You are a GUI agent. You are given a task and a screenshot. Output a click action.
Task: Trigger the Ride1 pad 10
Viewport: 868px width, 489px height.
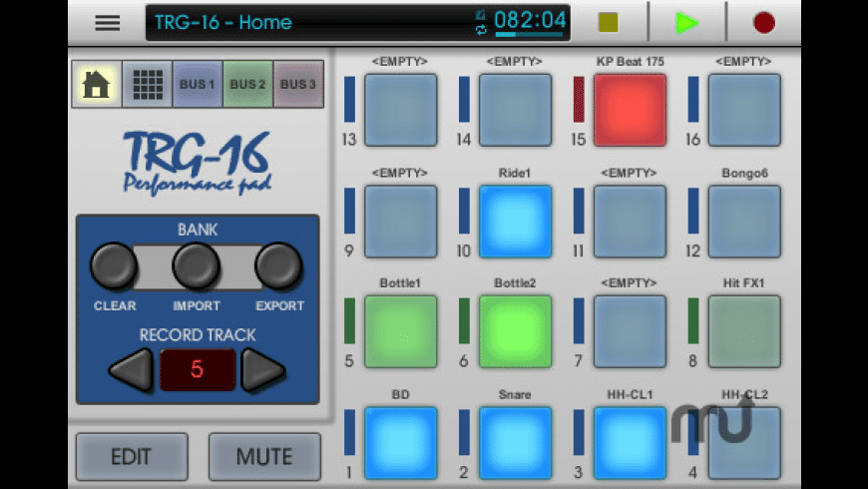coord(516,222)
